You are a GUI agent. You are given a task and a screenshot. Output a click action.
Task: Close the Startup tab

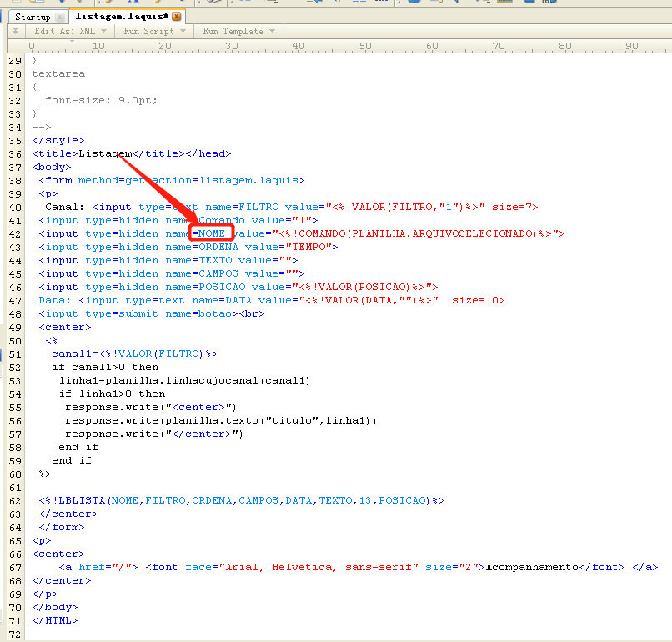(x=58, y=17)
